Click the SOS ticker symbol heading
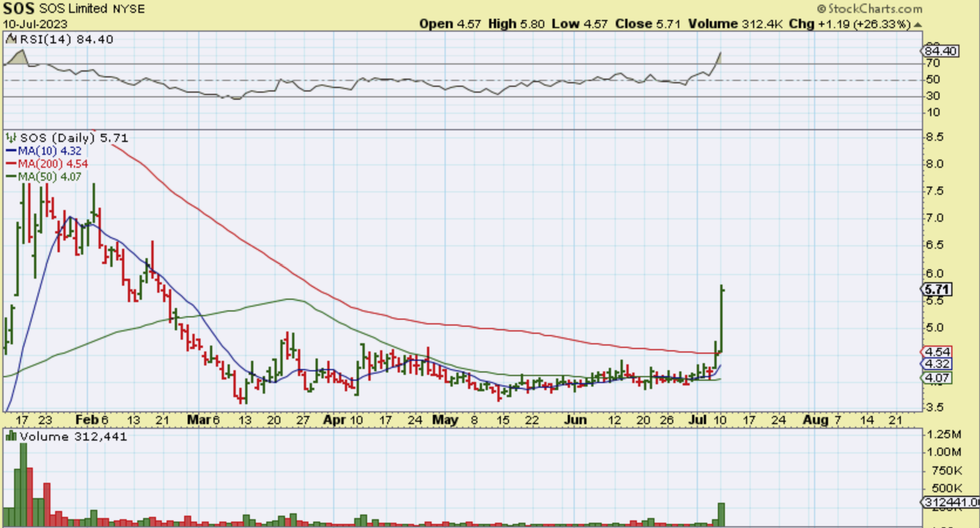The width and height of the screenshot is (980, 528). coord(19,9)
